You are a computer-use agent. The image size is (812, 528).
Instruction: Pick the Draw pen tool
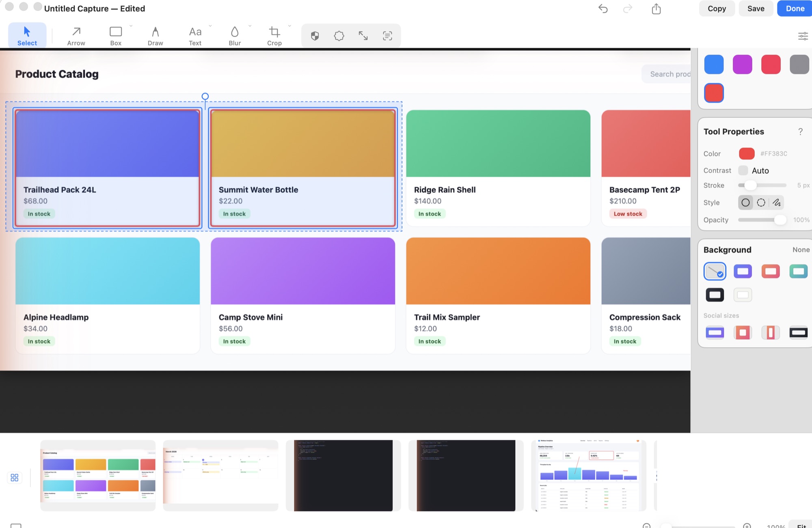click(x=155, y=36)
